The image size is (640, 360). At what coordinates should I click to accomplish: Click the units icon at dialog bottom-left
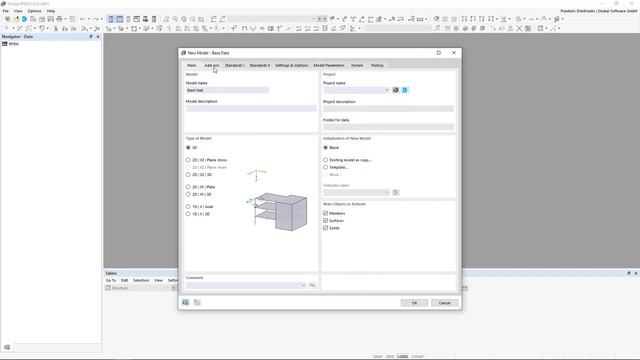(x=185, y=302)
